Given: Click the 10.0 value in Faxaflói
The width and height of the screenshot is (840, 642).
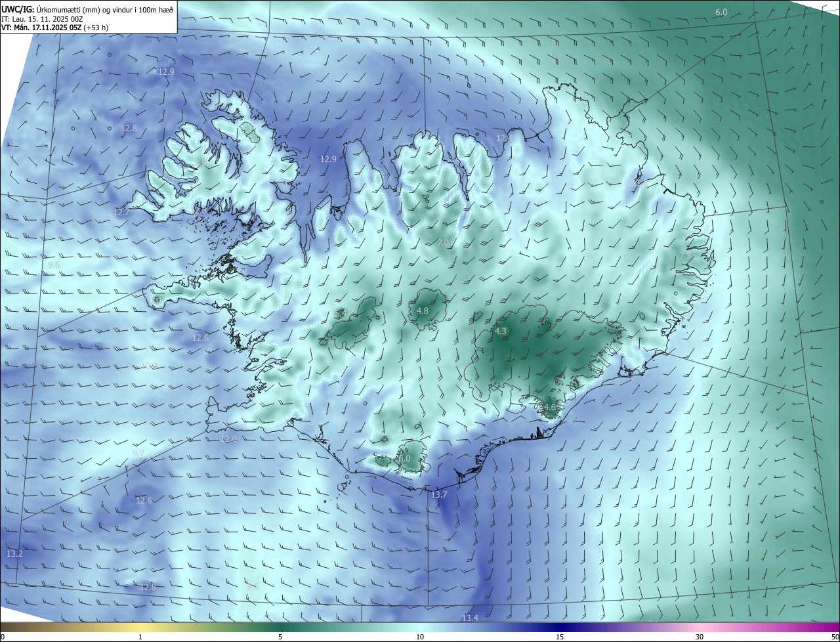Looking at the screenshot, I should pos(150,366).
